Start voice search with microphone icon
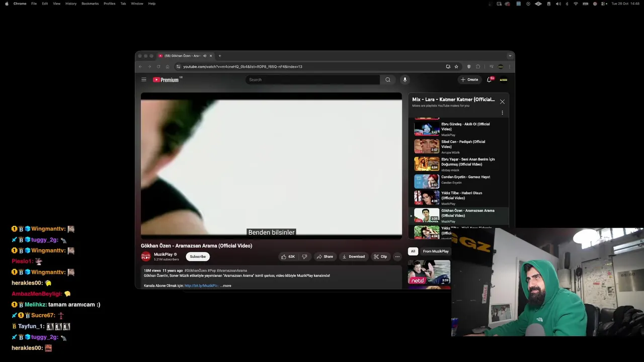Screen dimensions: 644x362 tap(405, 79)
